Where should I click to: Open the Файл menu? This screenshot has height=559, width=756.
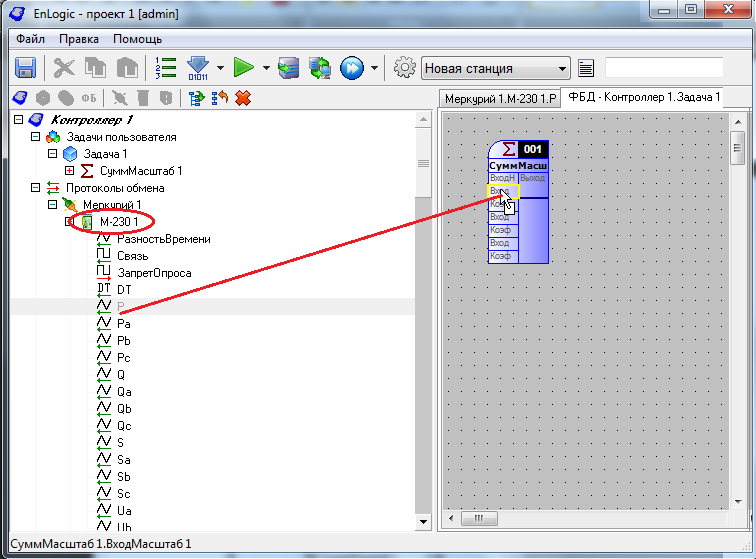pyautogui.click(x=30, y=39)
